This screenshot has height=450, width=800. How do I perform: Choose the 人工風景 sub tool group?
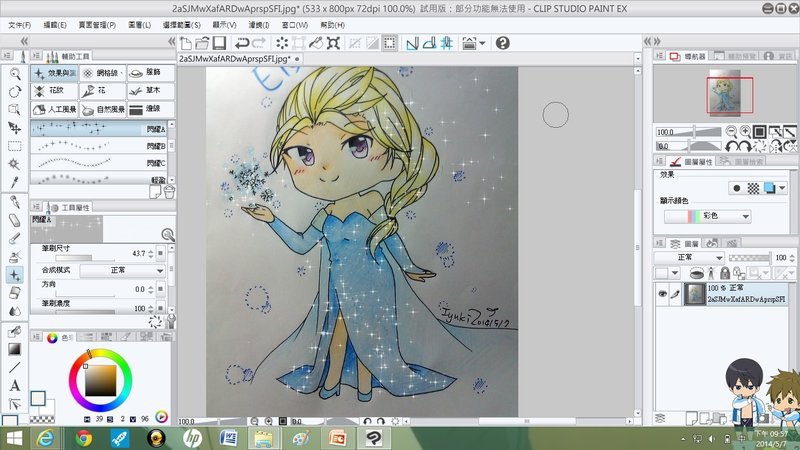pyautogui.click(x=55, y=109)
